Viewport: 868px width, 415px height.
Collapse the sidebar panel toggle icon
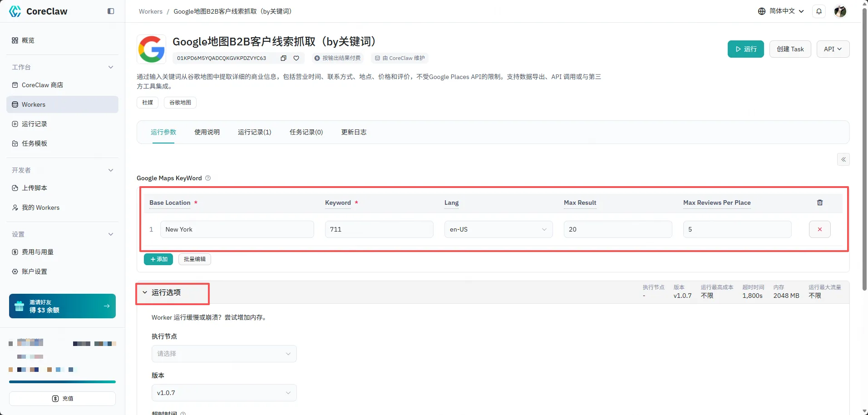coord(111,11)
